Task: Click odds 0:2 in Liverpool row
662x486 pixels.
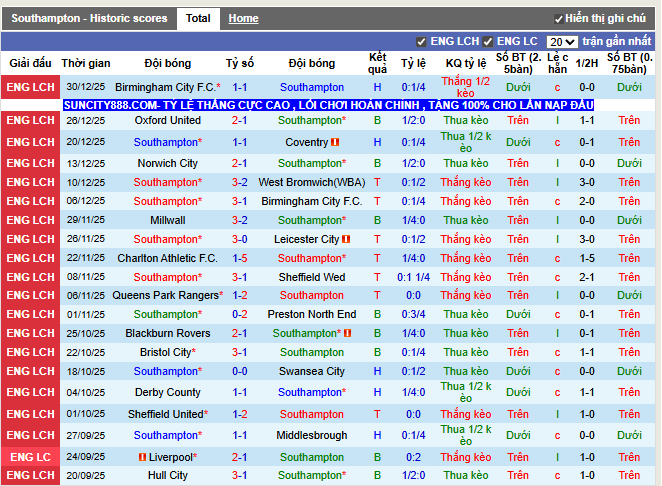Action: (x=413, y=457)
